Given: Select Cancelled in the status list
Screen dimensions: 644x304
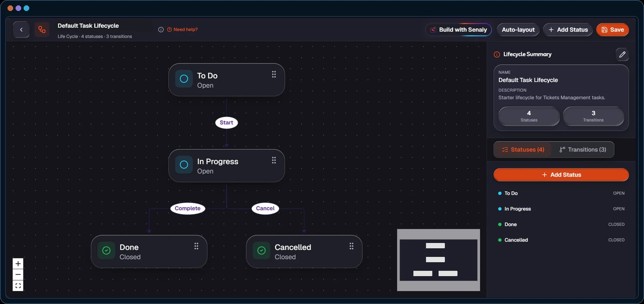Looking at the screenshot, I should pyautogui.click(x=561, y=240).
